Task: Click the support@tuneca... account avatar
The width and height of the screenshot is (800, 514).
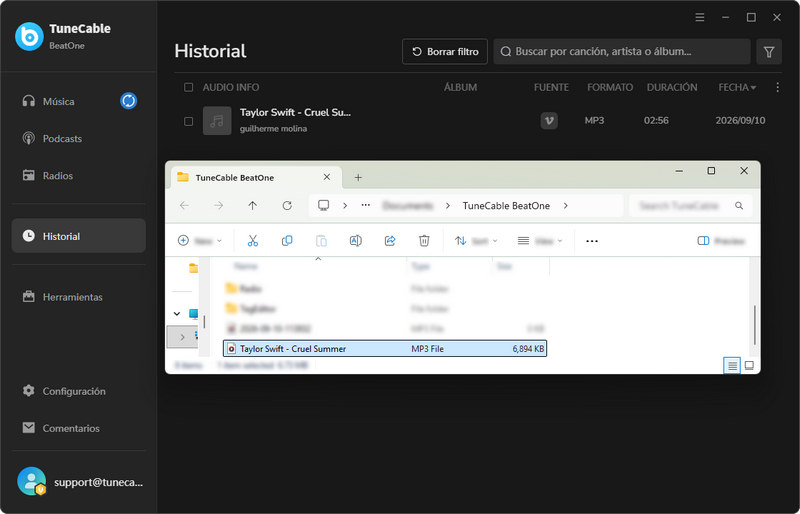Action: pos(32,481)
